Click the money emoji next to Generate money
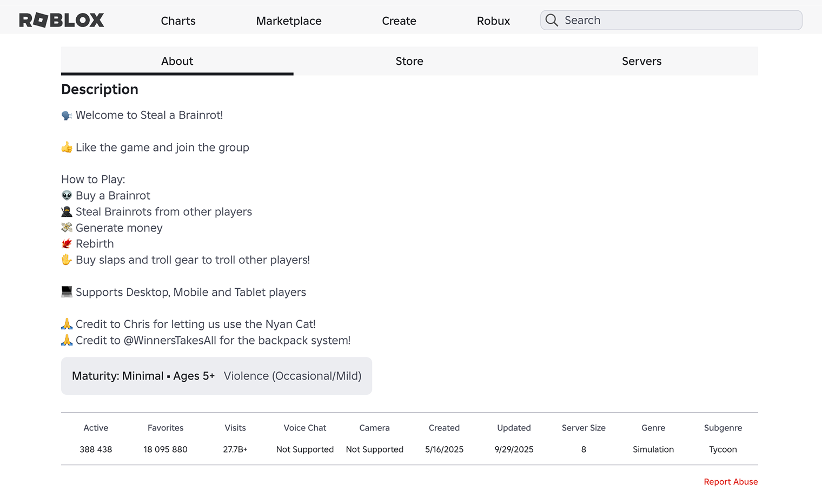 pos(66,228)
